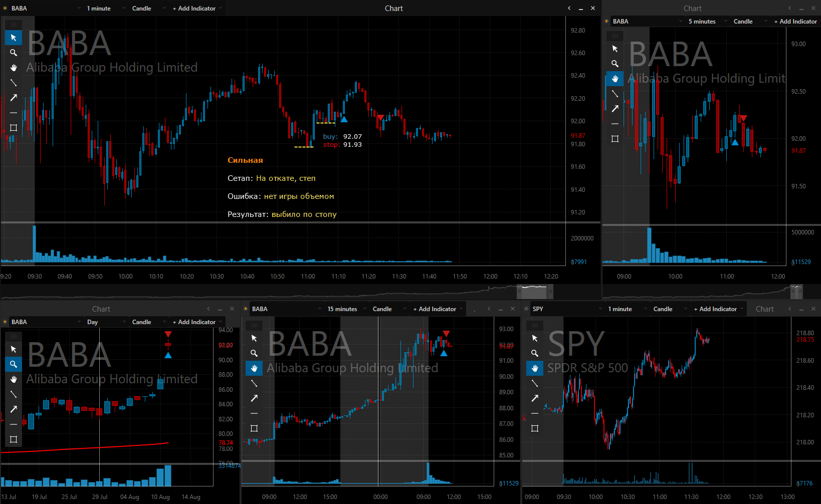Click red 218.75 price label in SPY chart
Image resolution: width=821 pixels, height=504 pixels.
805,340
